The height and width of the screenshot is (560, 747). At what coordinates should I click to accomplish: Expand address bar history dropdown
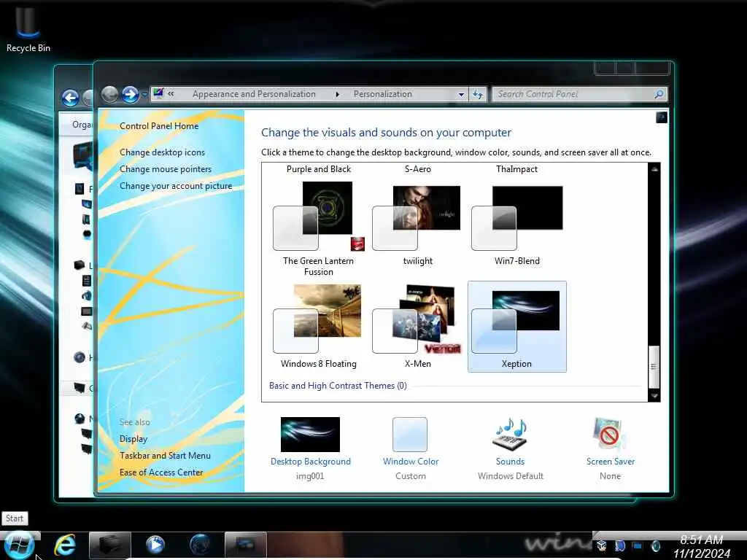461,94
